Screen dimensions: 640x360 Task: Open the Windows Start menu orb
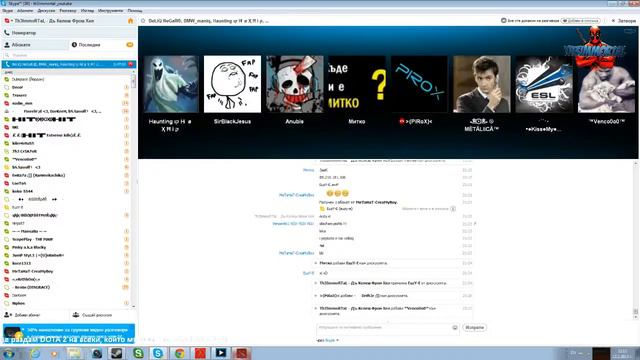[8, 353]
